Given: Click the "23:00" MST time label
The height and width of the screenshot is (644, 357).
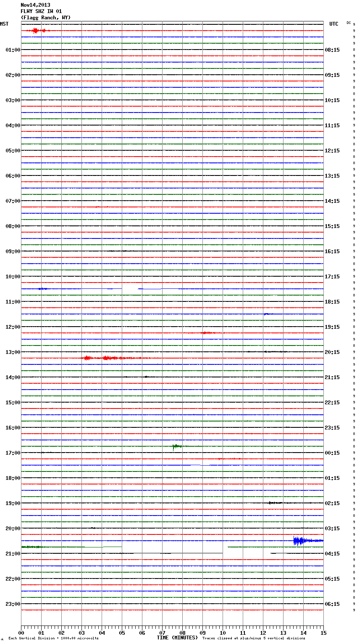Looking at the screenshot, I should click(13, 604).
